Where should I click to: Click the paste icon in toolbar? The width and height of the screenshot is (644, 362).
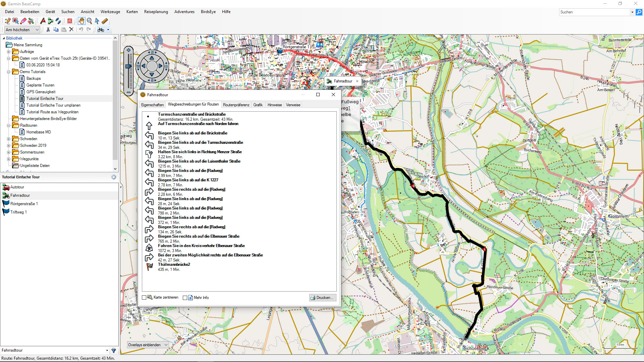click(64, 29)
